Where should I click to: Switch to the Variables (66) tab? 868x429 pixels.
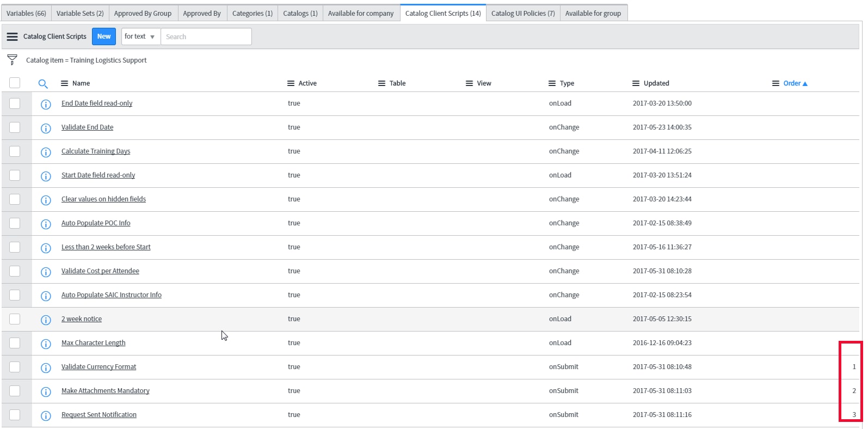[x=26, y=13]
